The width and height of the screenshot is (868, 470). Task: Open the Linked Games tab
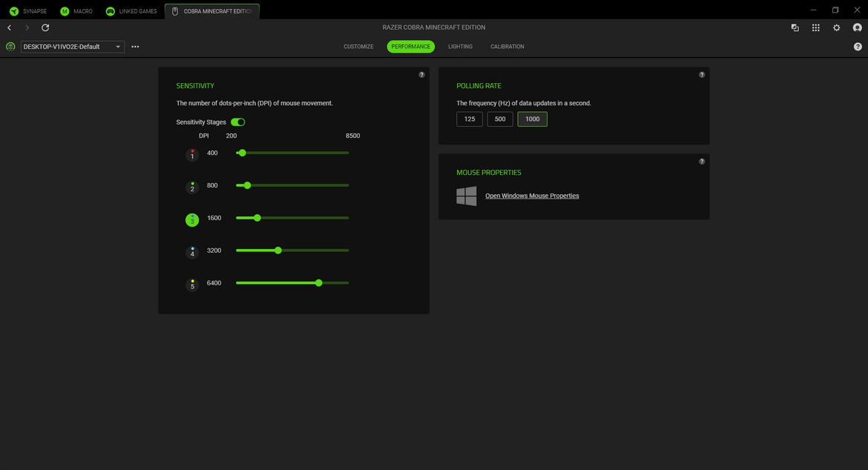click(x=131, y=11)
